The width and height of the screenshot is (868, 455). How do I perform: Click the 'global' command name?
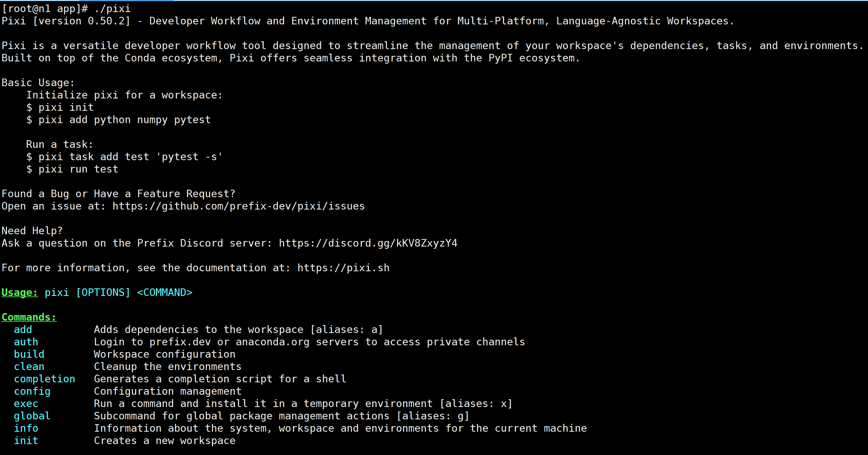[x=32, y=416]
